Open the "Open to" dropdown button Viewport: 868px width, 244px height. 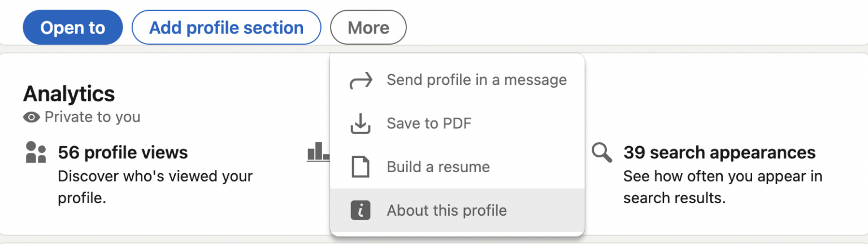tap(73, 27)
